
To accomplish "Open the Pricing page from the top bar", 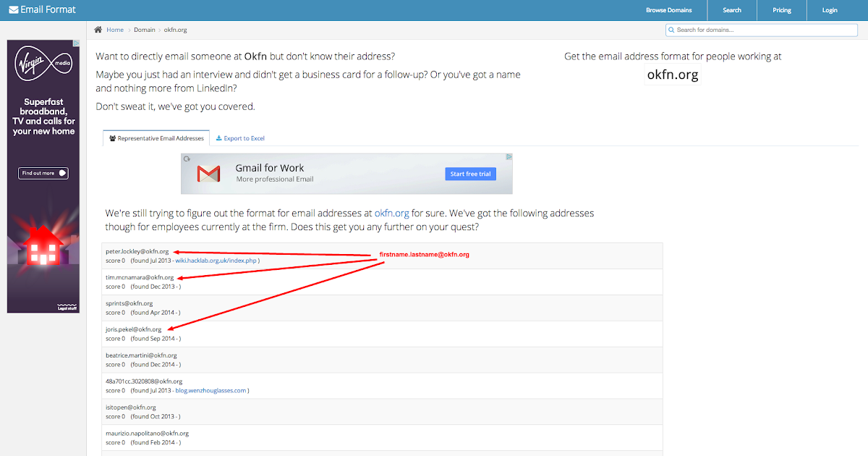I will pos(782,10).
